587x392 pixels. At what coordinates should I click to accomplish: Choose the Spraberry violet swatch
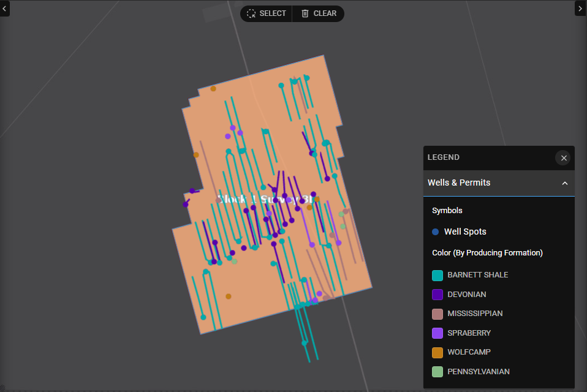click(437, 333)
